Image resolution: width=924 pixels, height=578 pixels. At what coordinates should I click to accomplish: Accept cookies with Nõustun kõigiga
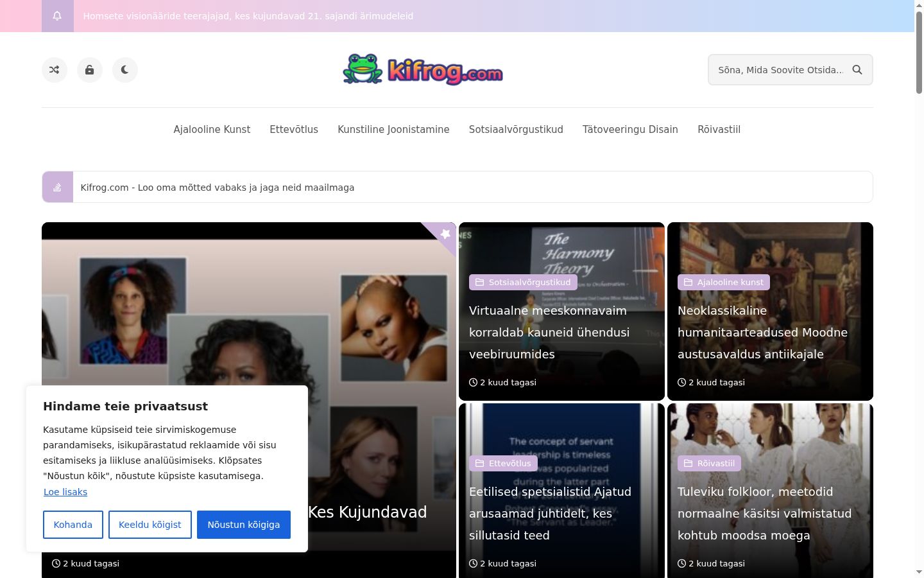coord(244,525)
